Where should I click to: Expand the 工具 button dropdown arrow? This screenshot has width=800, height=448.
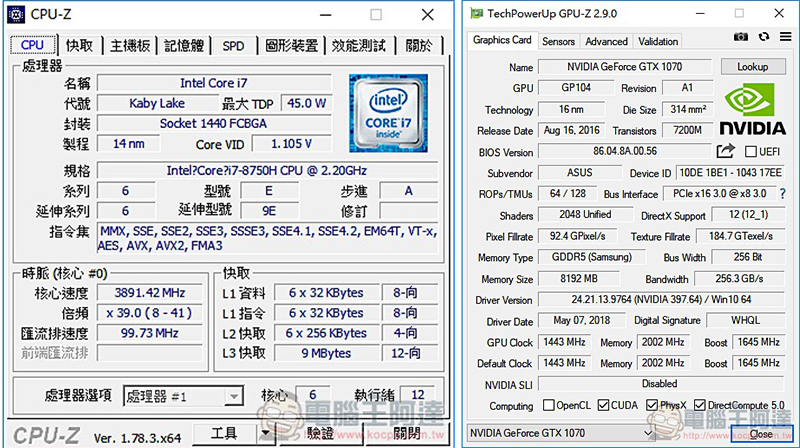[x=265, y=434]
